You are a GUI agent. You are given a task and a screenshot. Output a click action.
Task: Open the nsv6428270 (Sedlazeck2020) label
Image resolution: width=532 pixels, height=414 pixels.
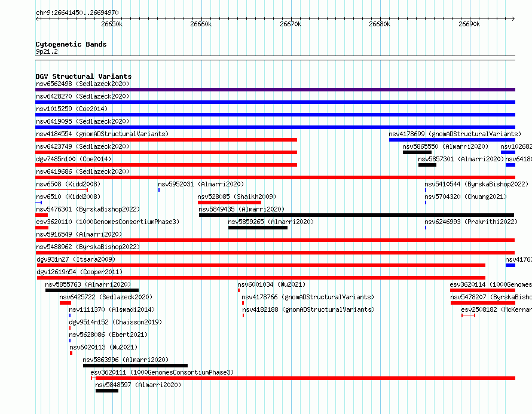[82, 96]
